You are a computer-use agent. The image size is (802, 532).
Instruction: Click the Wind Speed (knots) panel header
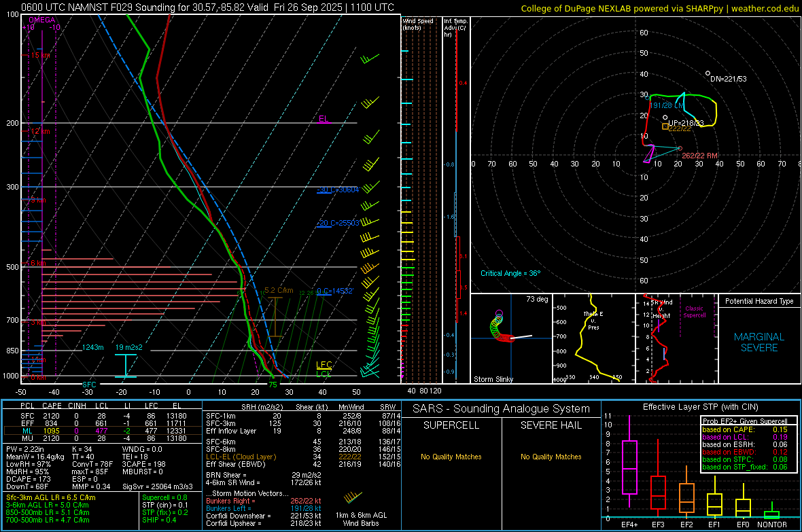[418, 24]
